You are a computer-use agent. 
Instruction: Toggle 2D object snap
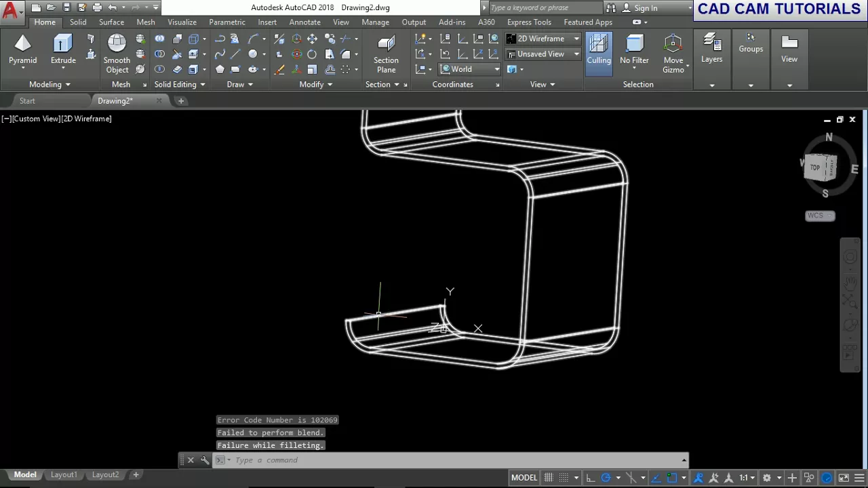671,478
